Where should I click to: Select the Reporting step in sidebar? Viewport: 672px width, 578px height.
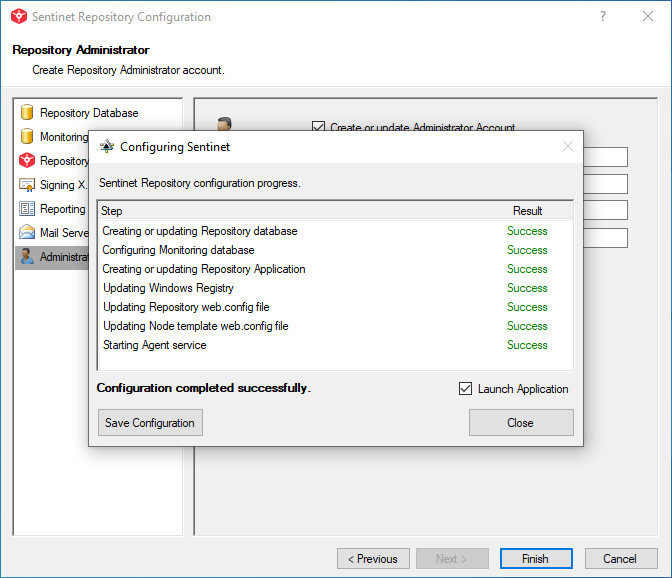[x=52, y=209]
